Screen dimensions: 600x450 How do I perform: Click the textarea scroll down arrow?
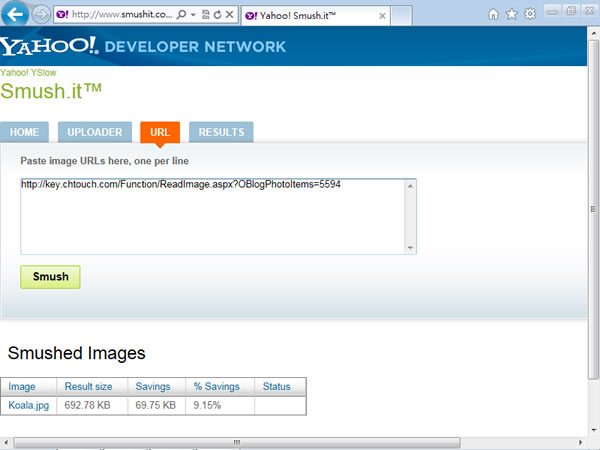pyautogui.click(x=410, y=248)
